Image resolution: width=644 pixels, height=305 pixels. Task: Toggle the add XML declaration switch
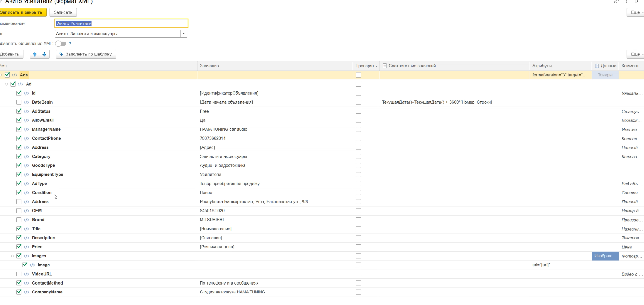coord(61,44)
